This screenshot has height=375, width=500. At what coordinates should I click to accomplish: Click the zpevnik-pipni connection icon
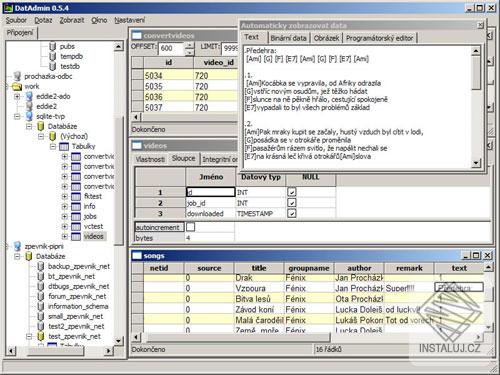[x=17, y=246]
